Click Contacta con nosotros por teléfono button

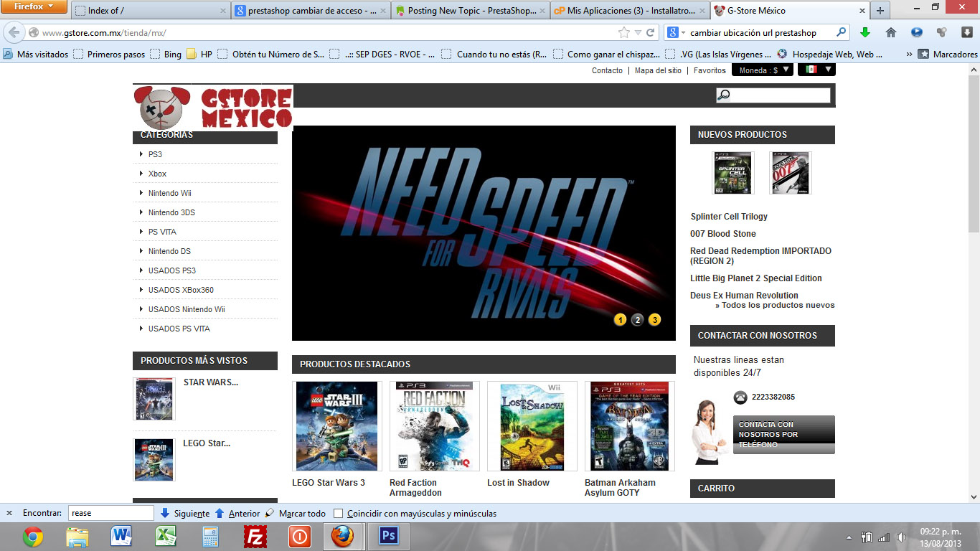coord(783,435)
